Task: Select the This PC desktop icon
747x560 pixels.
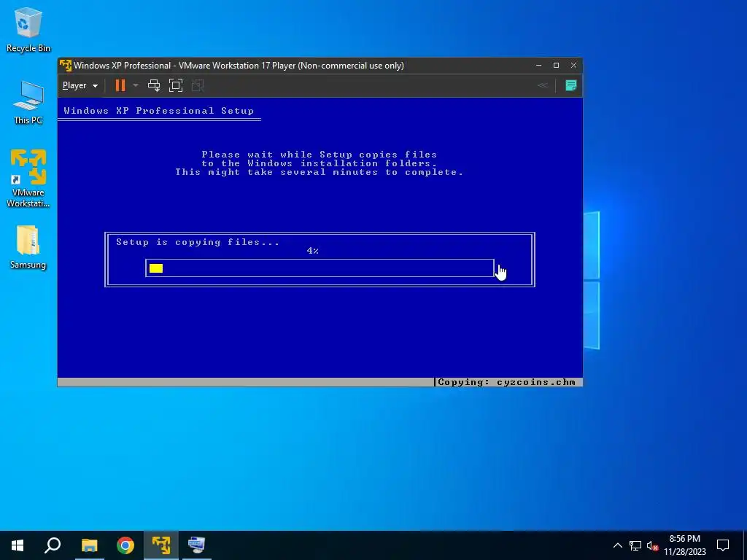Action: click(x=28, y=103)
